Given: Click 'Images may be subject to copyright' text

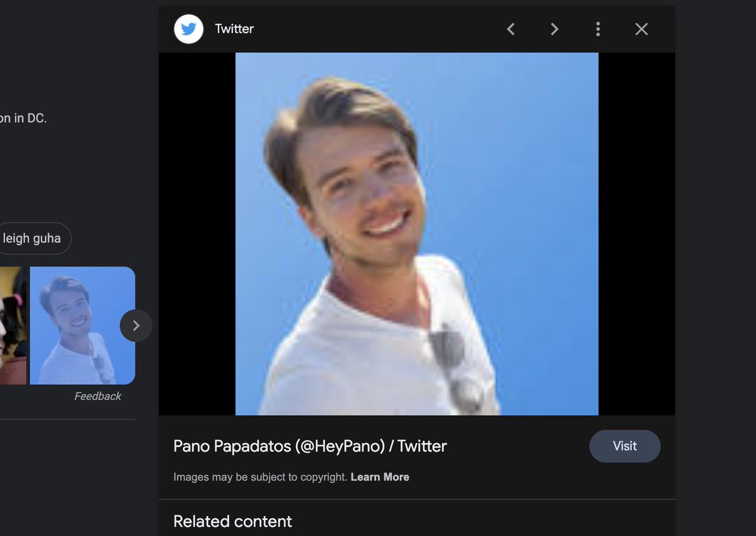Looking at the screenshot, I should click(260, 477).
